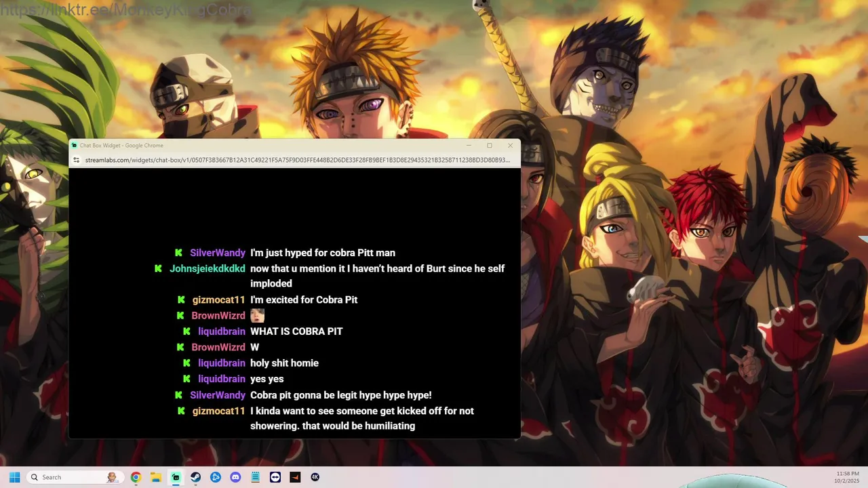Click the message 'holy shit homie'
Viewport: 868px width, 488px height.
pos(284,363)
